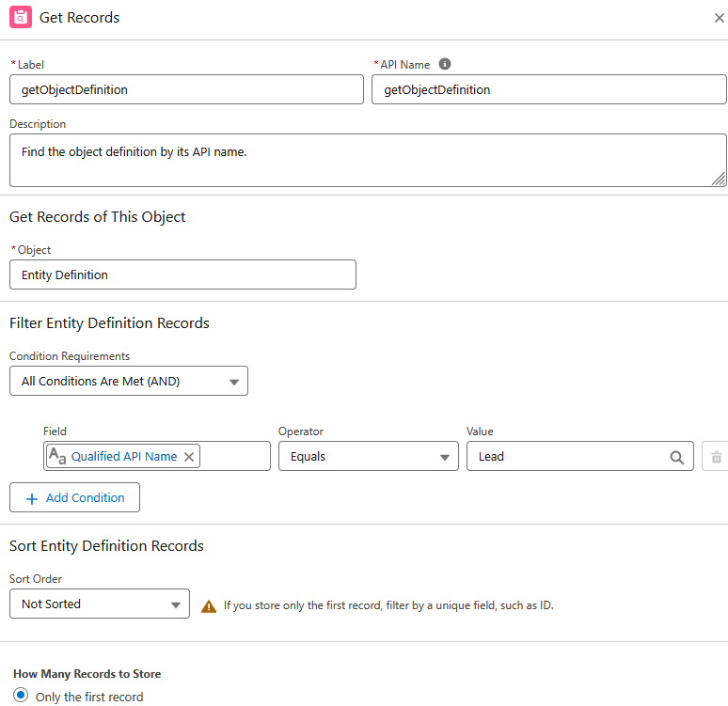The height and width of the screenshot is (706, 728).
Task: Click the 'Sort Entity Definition Records' heading
Action: [x=107, y=546]
